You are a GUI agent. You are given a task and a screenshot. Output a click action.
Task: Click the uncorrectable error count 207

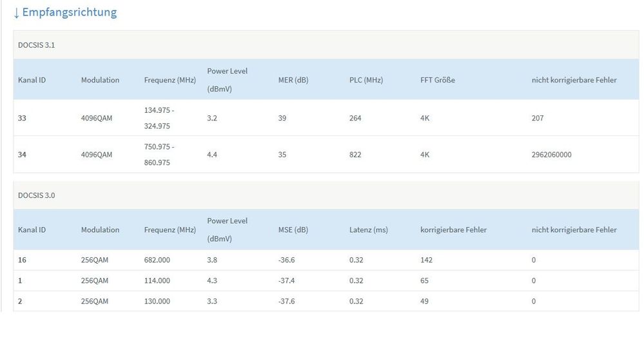click(538, 118)
